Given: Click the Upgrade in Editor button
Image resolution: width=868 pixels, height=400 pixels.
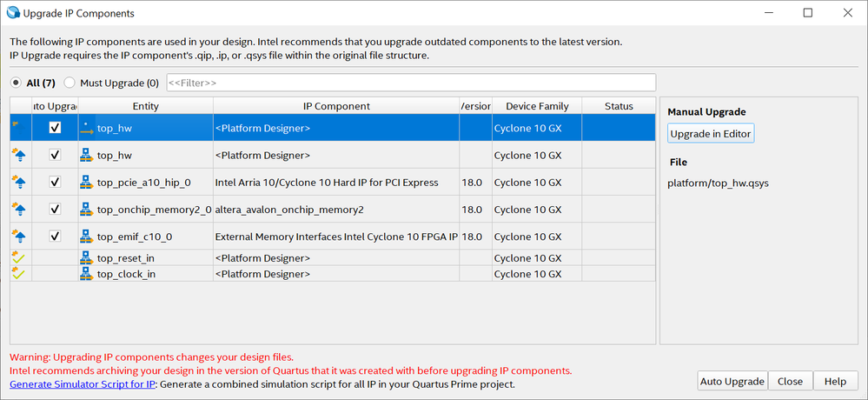Looking at the screenshot, I should (x=710, y=134).
